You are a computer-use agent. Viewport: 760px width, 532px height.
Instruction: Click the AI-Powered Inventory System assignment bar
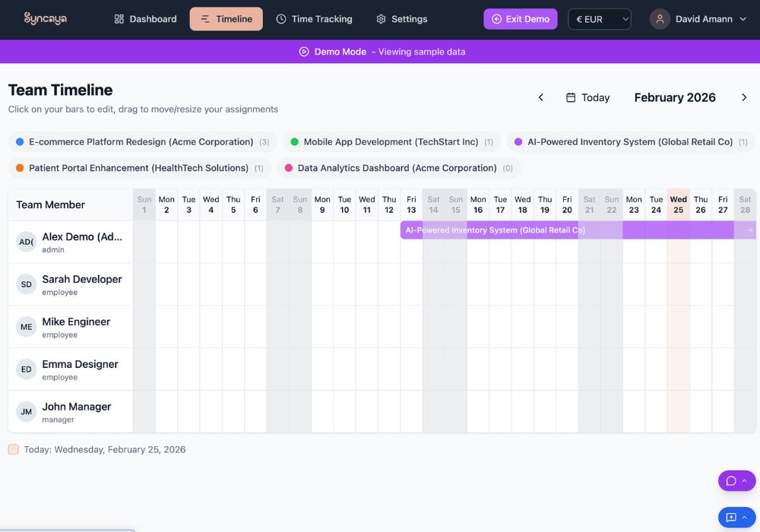(494, 230)
